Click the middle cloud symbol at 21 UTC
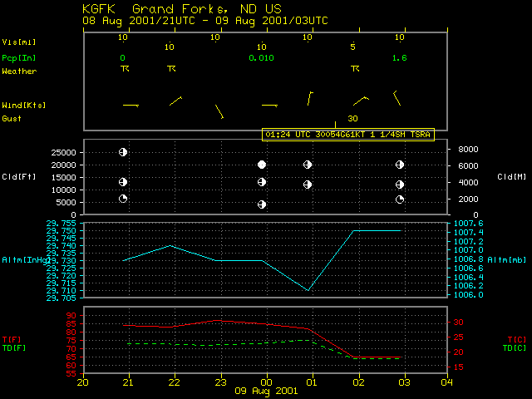 123,182
